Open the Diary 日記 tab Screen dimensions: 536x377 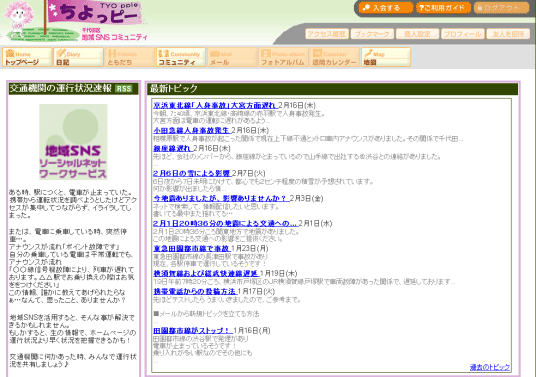tap(78, 57)
